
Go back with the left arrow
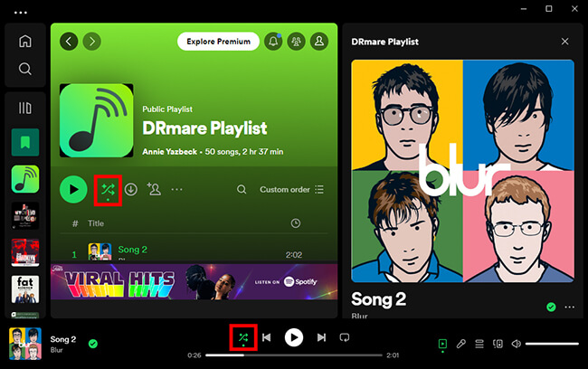69,42
